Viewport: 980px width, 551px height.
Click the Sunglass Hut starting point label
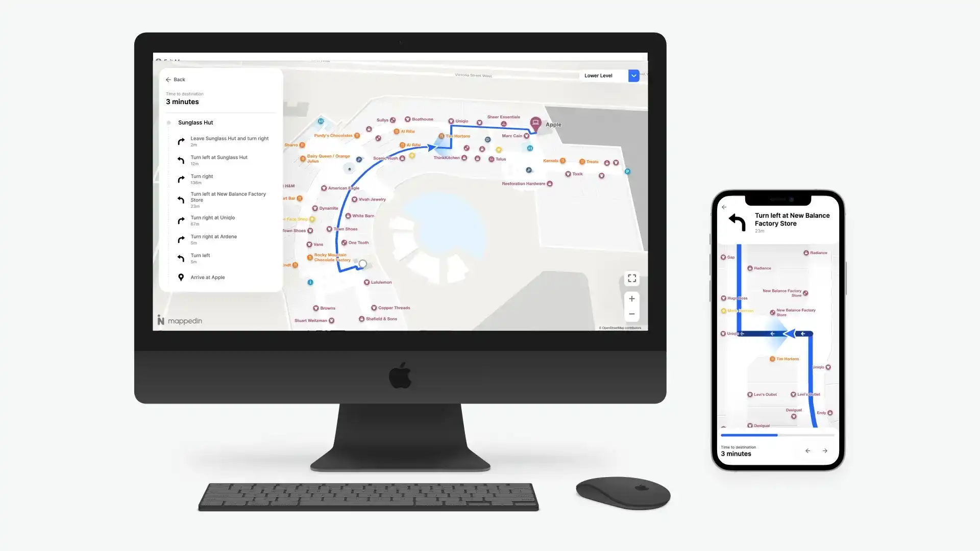195,122
